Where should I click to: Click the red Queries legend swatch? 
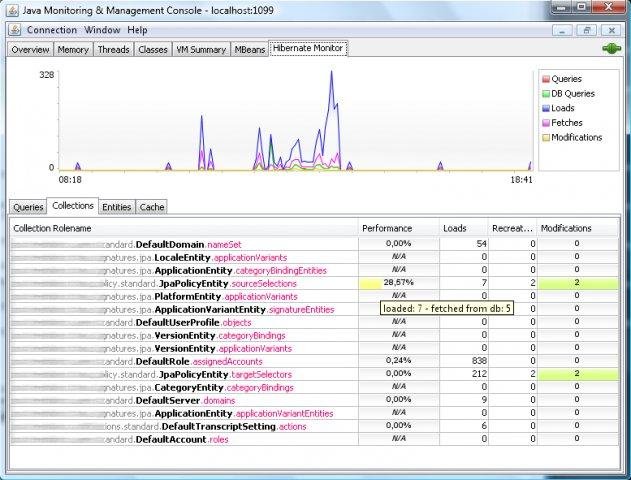click(x=546, y=79)
